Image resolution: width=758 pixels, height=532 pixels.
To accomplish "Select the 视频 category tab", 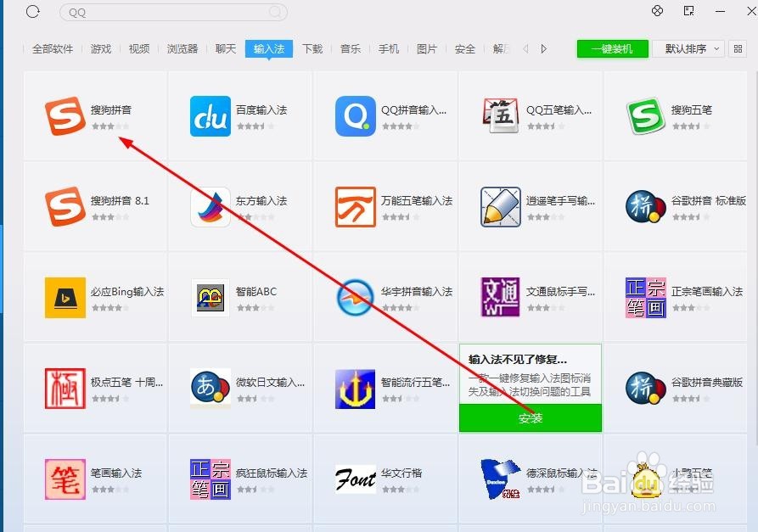I will 139,49.
